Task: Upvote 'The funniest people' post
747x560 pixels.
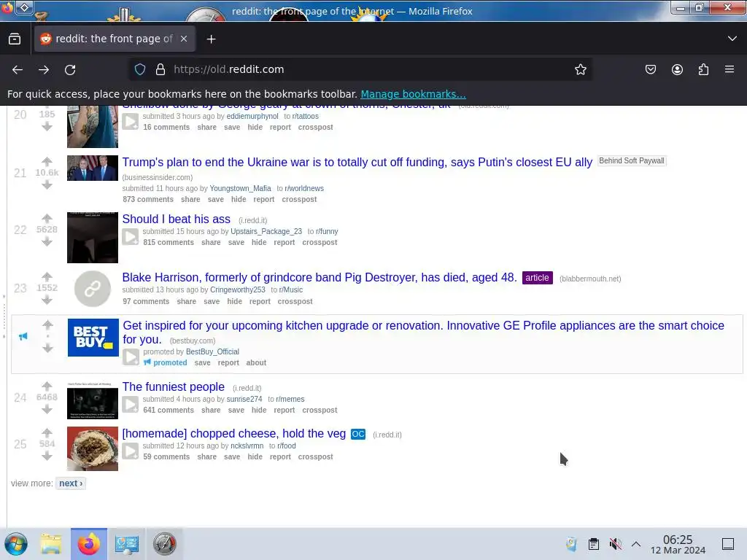Action: pyautogui.click(x=47, y=386)
